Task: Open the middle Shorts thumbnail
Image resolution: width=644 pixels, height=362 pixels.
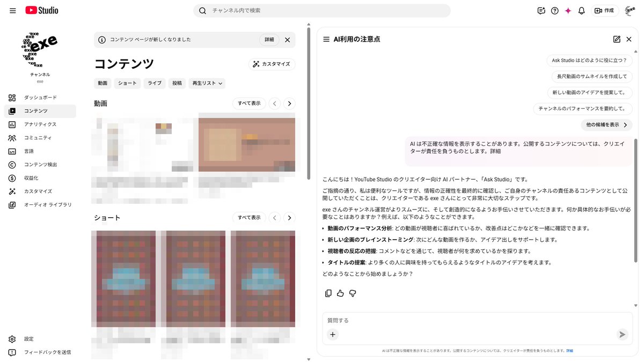Action: click(x=193, y=279)
